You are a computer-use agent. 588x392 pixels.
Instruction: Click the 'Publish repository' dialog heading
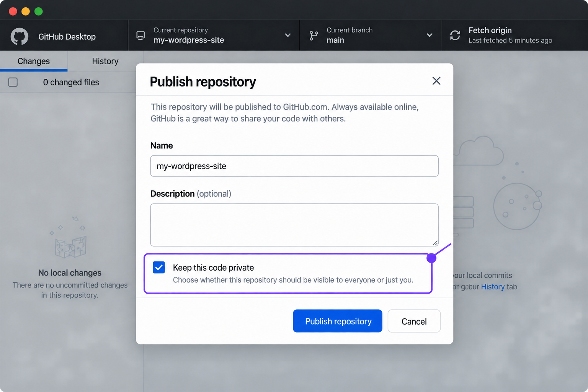click(203, 82)
